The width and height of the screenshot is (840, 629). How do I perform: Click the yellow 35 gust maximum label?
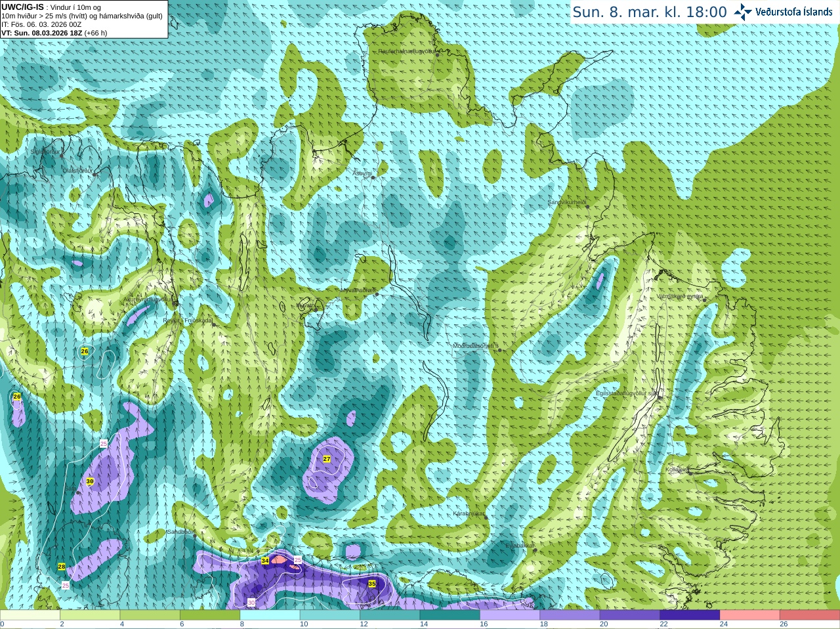pyautogui.click(x=372, y=583)
